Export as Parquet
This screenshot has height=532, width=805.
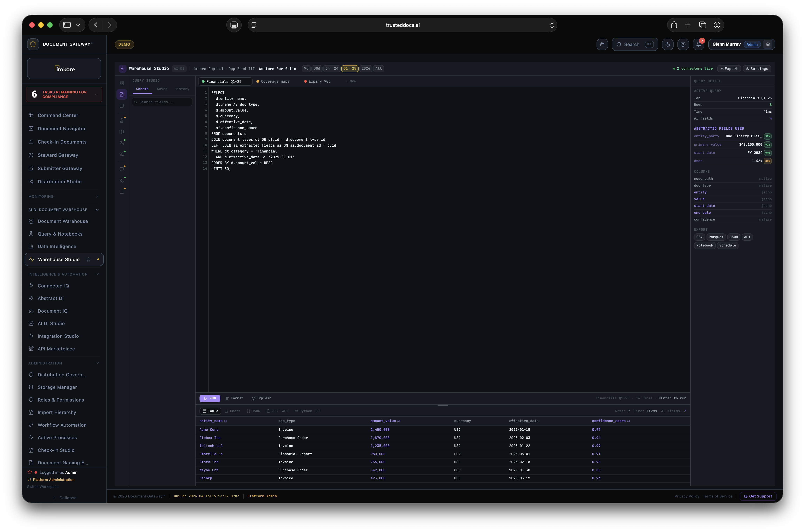pos(716,237)
